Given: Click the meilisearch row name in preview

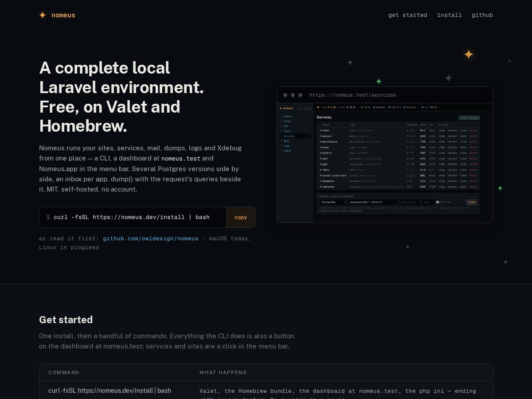Looking at the screenshot, I should click(329, 141).
